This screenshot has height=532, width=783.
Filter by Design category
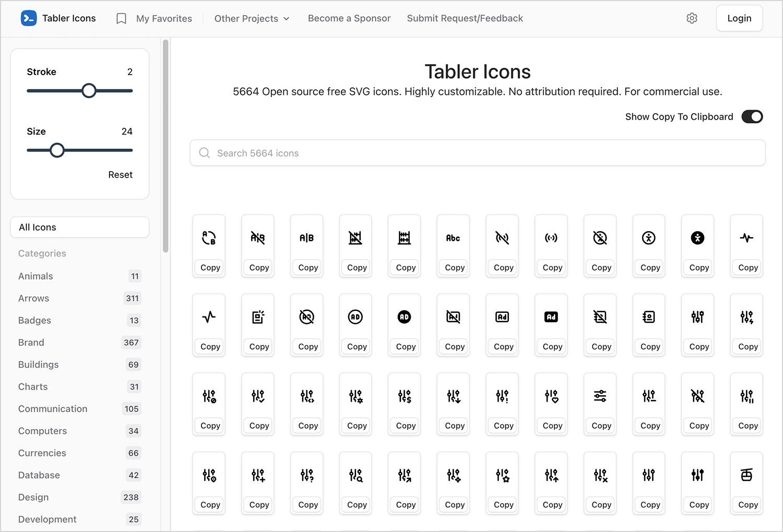pos(80,498)
